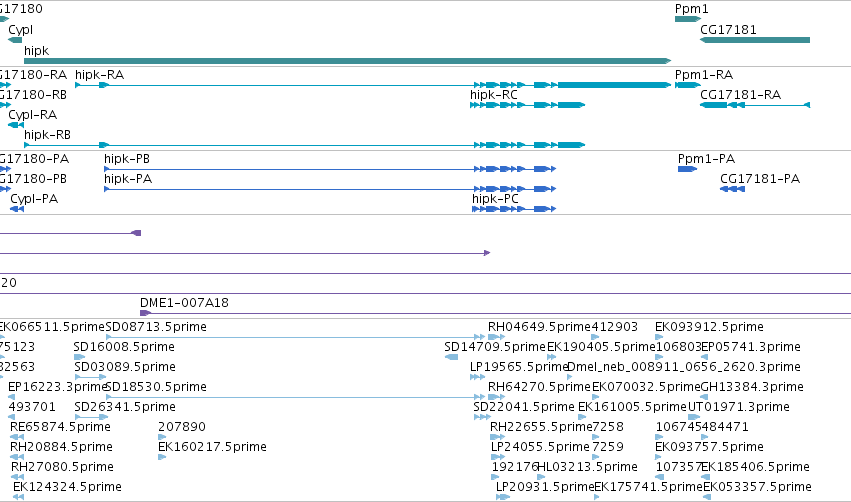Select the SD08713.5prime EST label
Viewport: 851px width, 502px height.
click(156, 327)
